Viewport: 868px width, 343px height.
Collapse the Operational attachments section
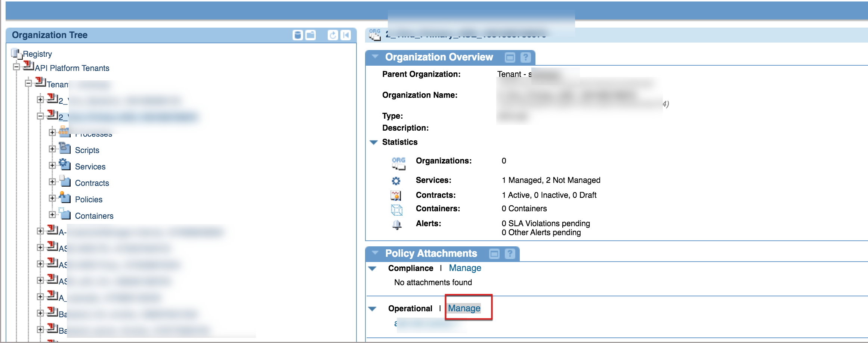click(x=372, y=309)
